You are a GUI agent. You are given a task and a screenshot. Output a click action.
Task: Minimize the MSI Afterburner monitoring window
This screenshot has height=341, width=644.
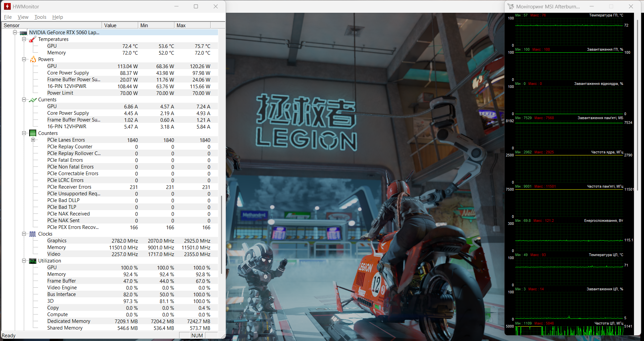pos(592,6)
